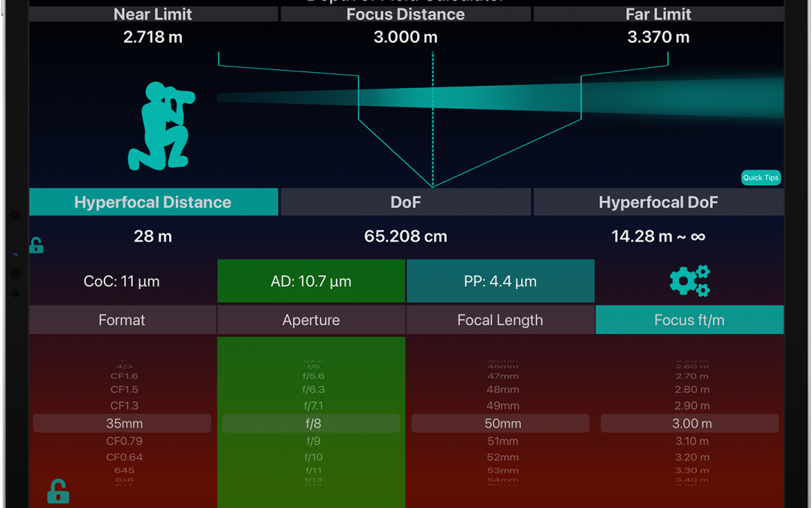Click the AD: 10.7 µm green box

pyautogui.click(x=311, y=281)
